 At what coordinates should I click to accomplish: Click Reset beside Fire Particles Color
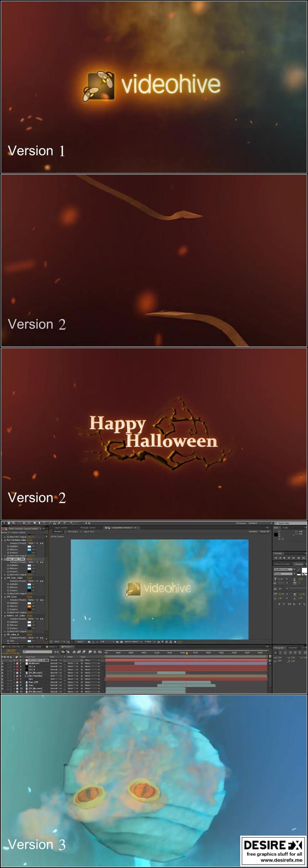30,540
